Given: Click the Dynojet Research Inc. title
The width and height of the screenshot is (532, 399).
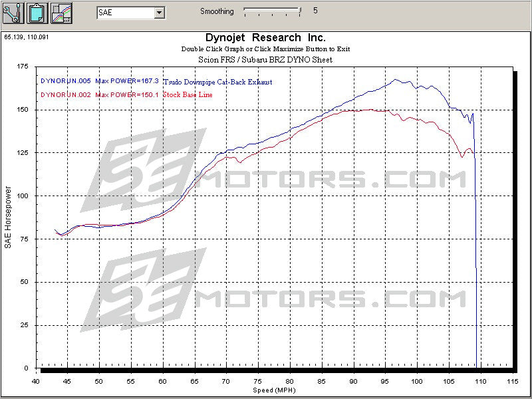Looking at the screenshot, I should coord(266,37).
